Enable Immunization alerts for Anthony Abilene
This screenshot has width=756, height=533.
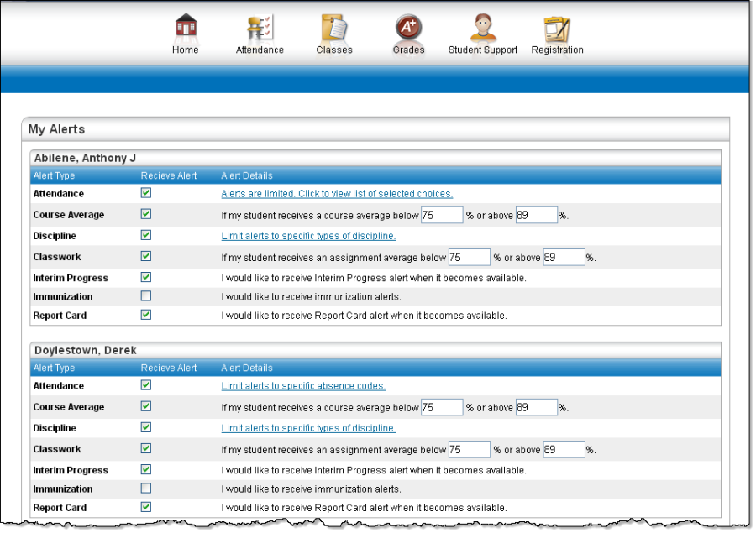tap(147, 295)
